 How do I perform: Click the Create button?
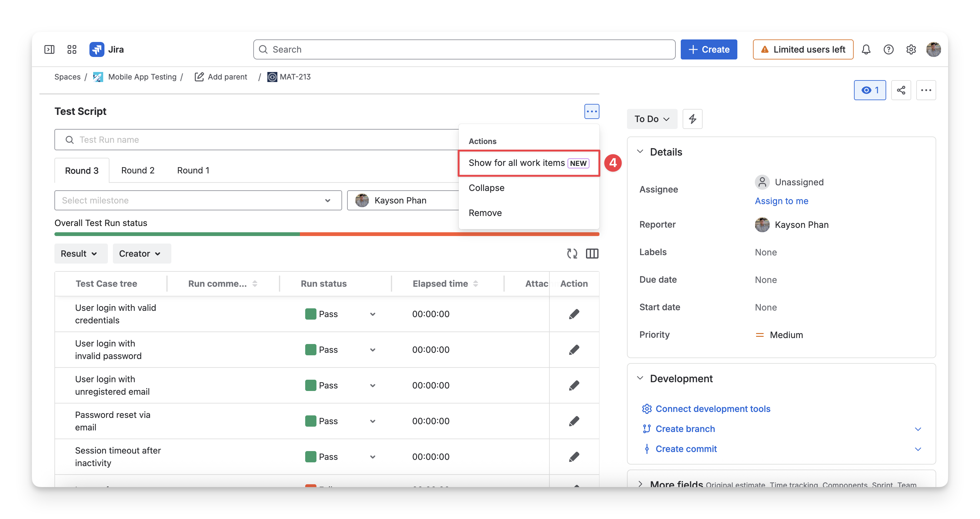pyautogui.click(x=709, y=49)
